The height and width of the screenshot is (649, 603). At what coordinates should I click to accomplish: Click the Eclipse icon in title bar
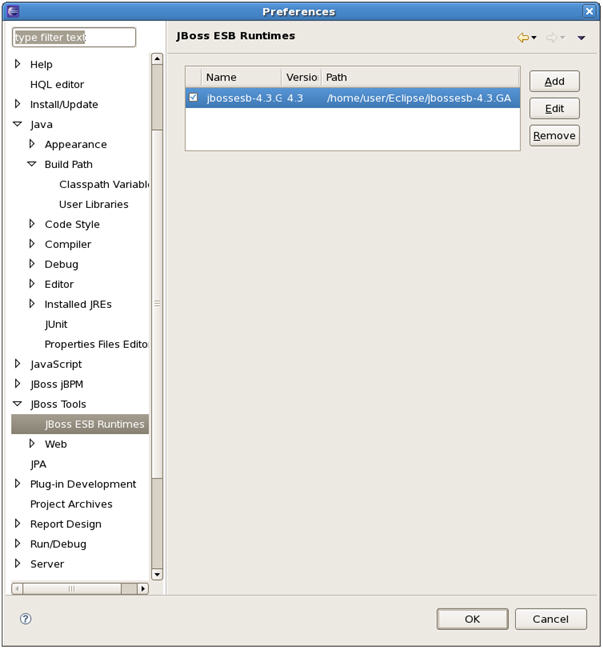click(13, 11)
